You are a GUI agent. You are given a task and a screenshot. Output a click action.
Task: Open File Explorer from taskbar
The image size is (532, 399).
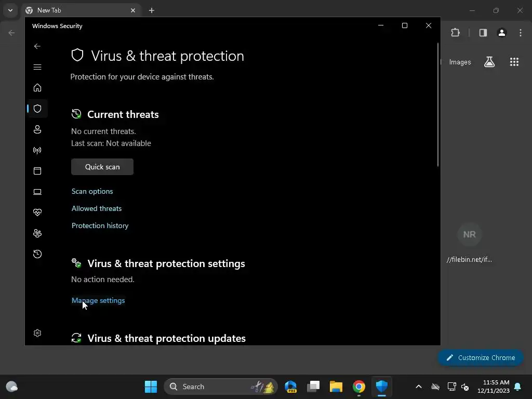click(336, 387)
